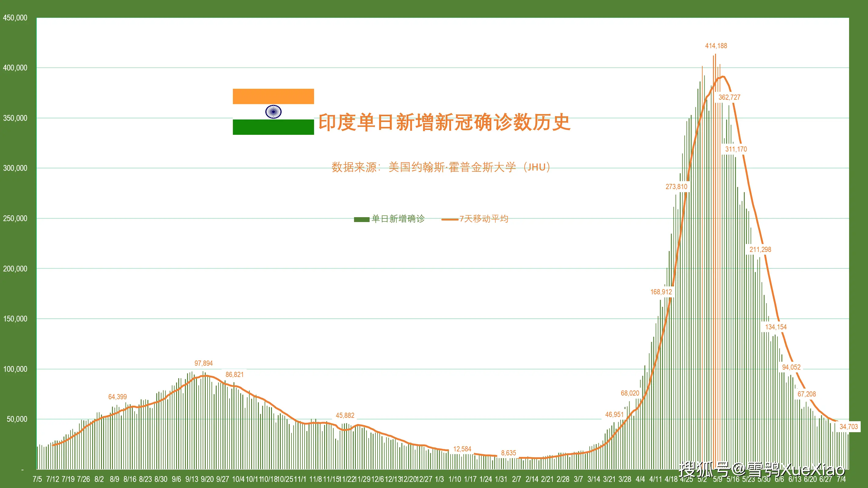Click the 273,810 data label
This screenshot has height=488, width=868.
pos(676,187)
